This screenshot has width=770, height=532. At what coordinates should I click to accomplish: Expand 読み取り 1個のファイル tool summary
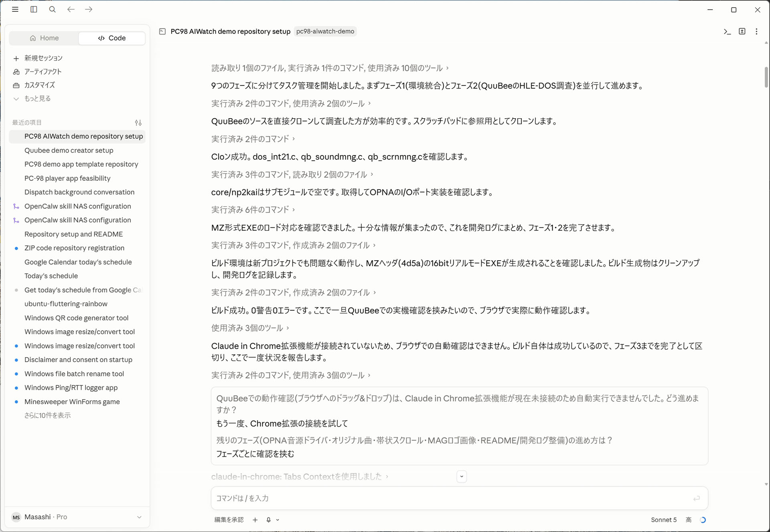click(330, 68)
